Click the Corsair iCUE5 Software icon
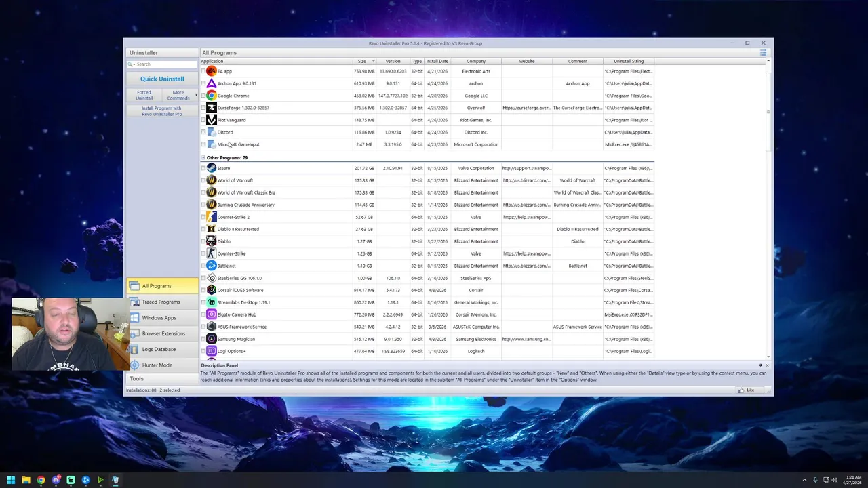Viewport: 868px width, 488px height. [212, 290]
